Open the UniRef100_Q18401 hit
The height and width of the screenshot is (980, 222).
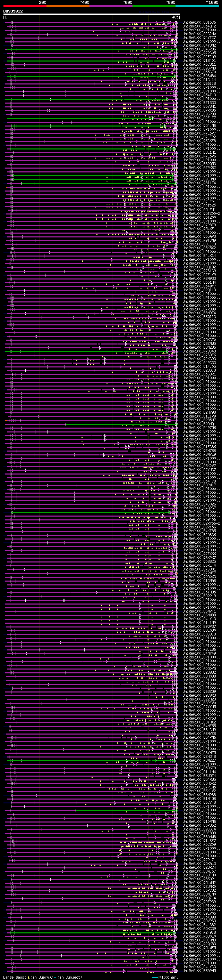(x=199, y=60)
